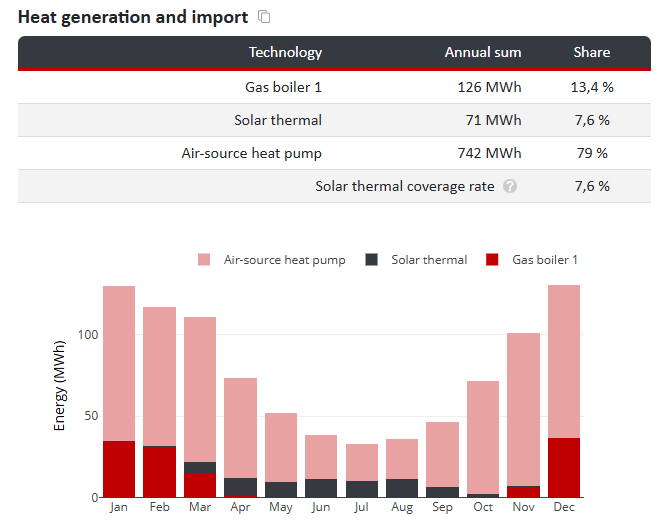Select the 13,4 % share value
Image resolution: width=667 pixels, height=532 pixels.
pos(592,87)
